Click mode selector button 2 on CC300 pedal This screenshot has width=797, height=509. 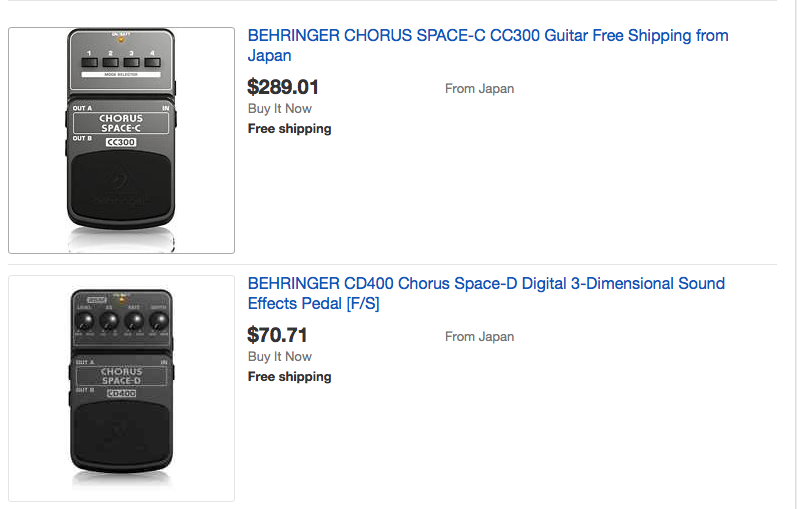(x=110, y=62)
